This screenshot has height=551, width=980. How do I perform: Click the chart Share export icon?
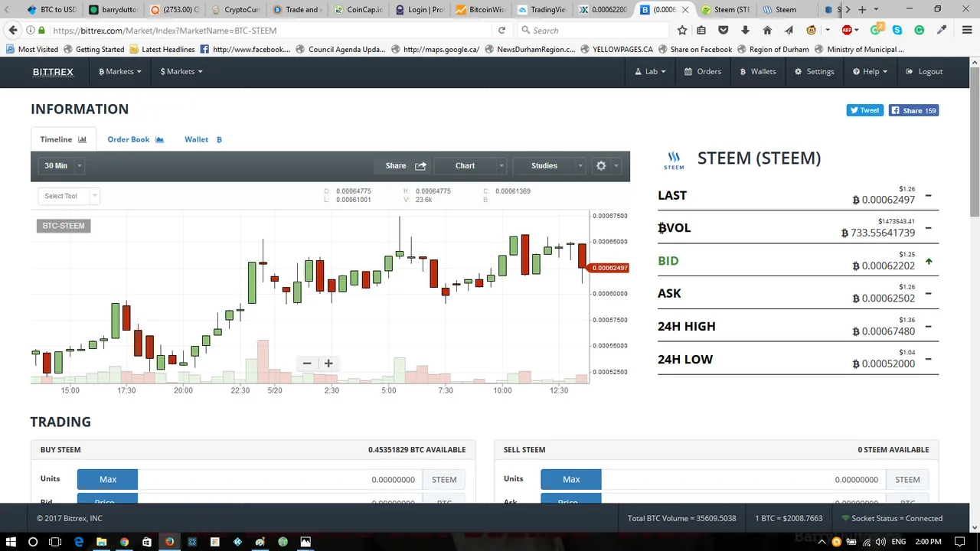(420, 165)
